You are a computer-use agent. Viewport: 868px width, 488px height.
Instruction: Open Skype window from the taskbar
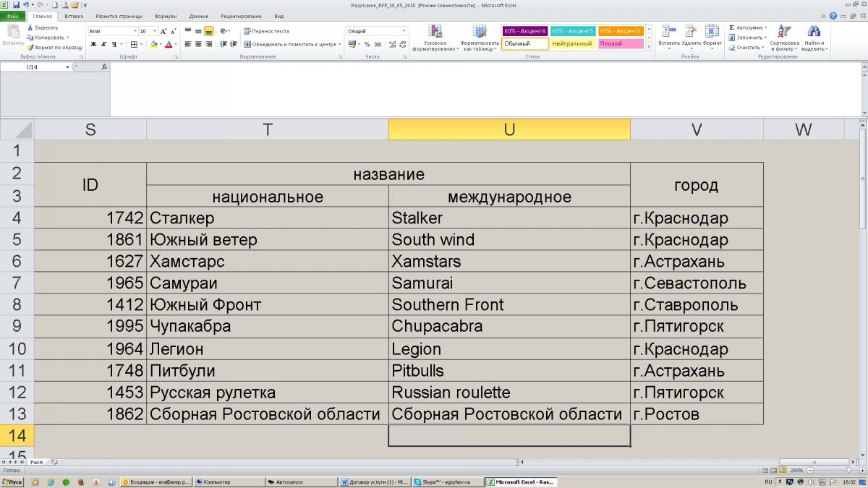pyautogui.click(x=448, y=481)
